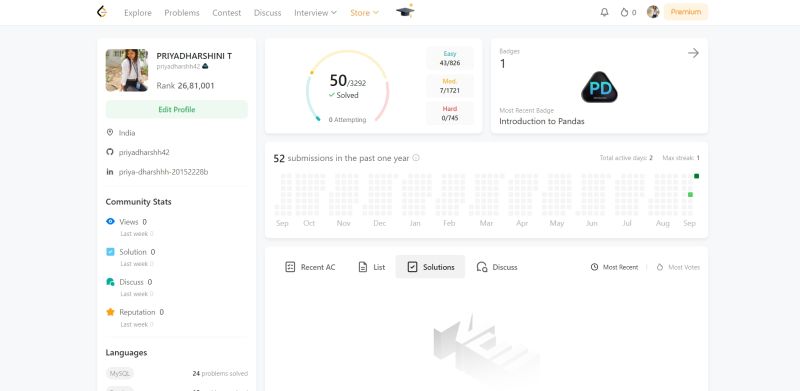Viewport: 800px width, 391px height.
Task: Click the location pin icon next to India
Action: pos(109,132)
